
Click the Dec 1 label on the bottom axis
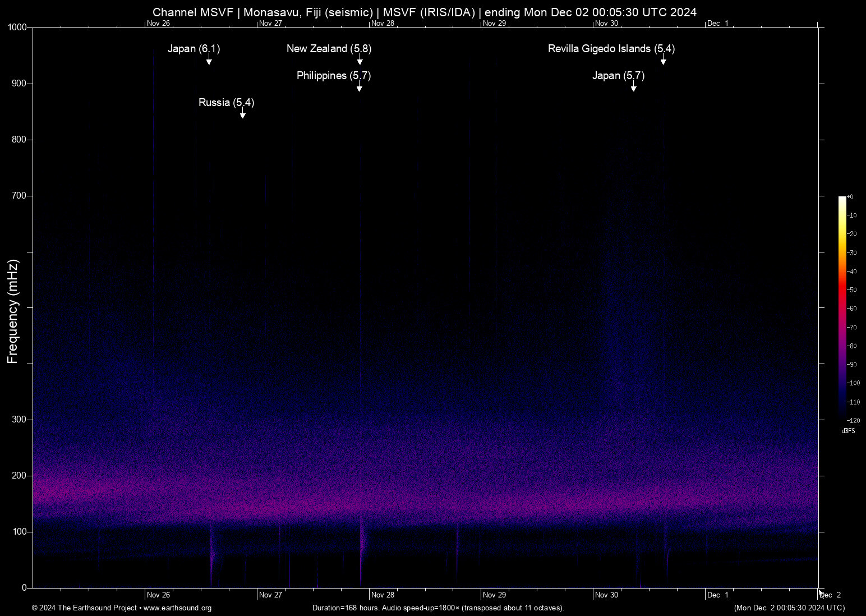click(718, 595)
